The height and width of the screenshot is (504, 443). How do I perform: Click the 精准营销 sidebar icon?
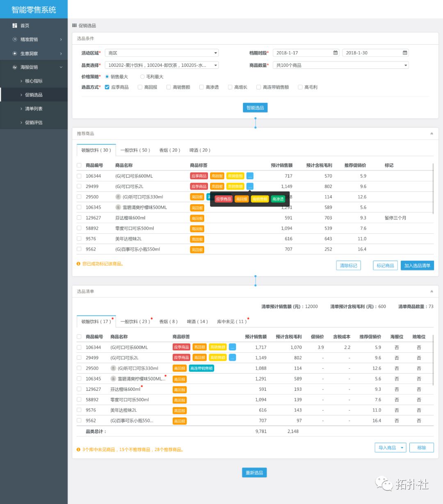15,39
